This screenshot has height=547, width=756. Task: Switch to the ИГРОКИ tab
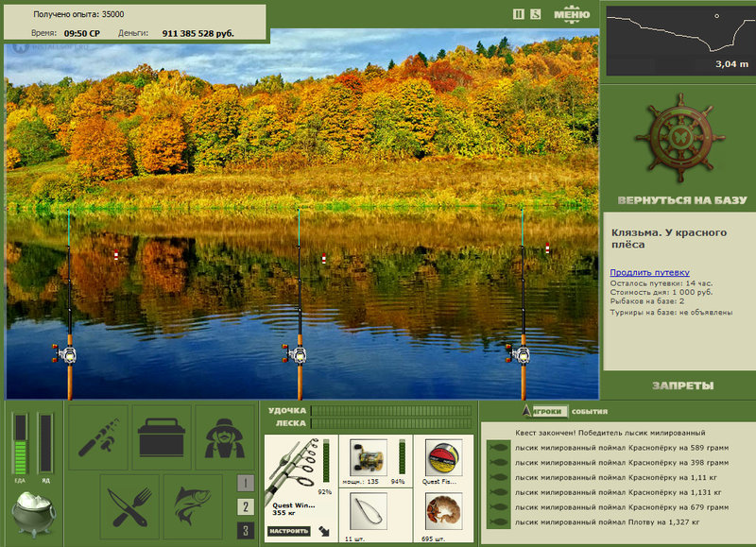point(548,412)
